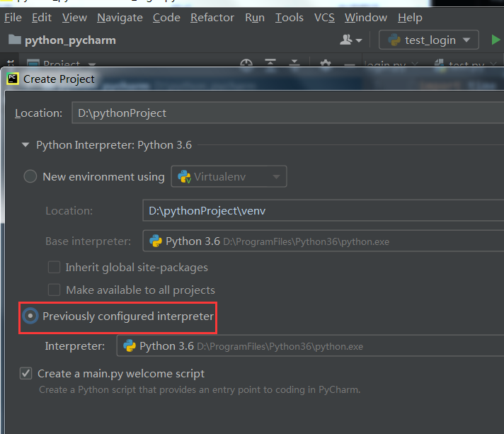Open the VCS menu

(x=324, y=18)
